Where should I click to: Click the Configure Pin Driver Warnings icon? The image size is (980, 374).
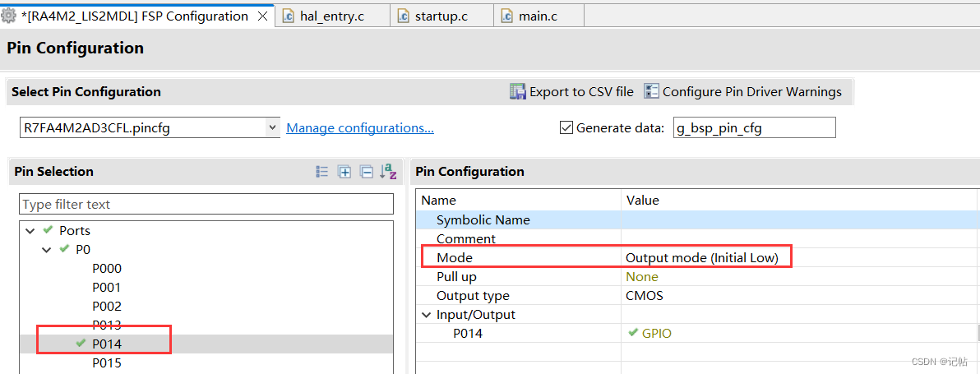click(x=651, y=92)
